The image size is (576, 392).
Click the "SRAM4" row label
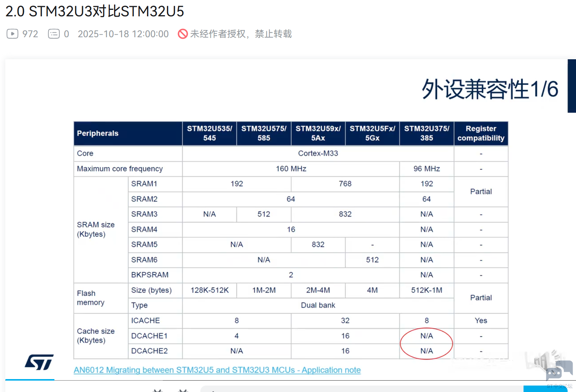(x=144, y=229)
